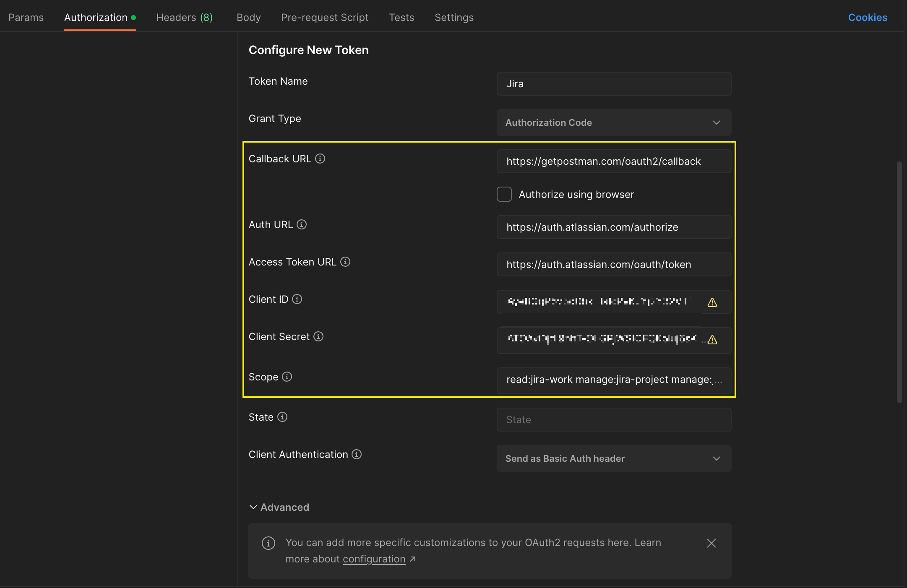Screen dimensions: 907x588
Task: Follow the configuration documentation link
Action: 374,559
